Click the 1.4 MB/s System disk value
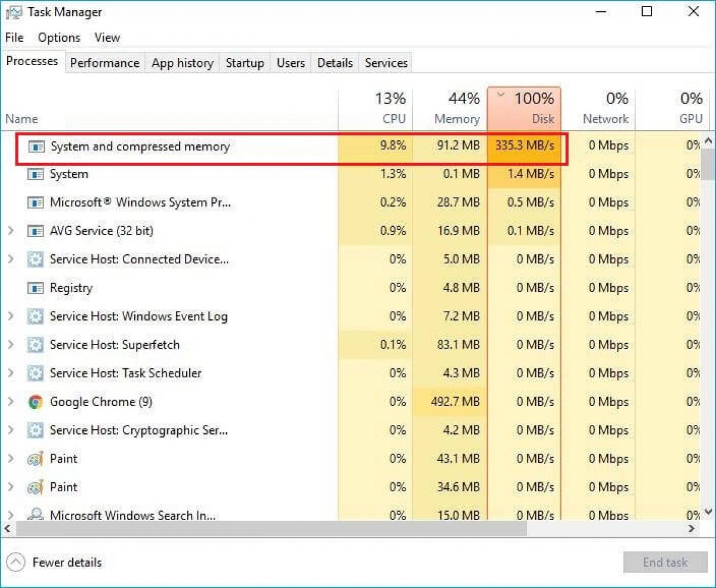This screenshot has width=716, height=588. (530, 174)
